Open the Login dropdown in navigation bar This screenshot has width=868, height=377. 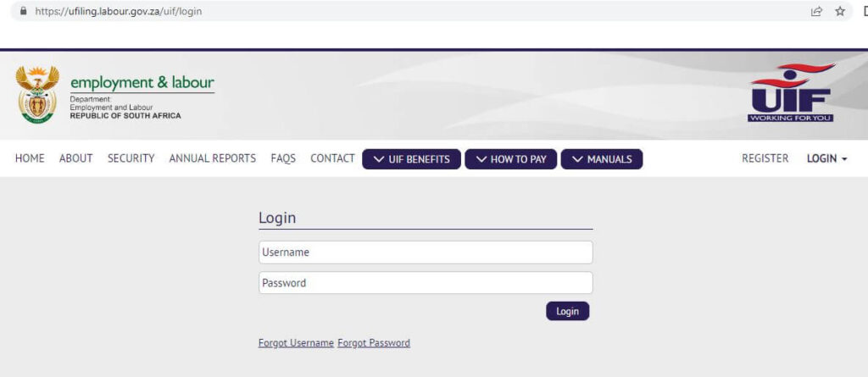826,158
